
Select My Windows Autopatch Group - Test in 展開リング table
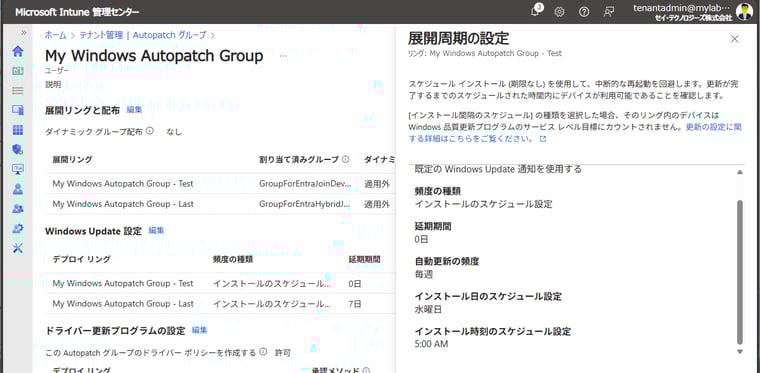123,184
